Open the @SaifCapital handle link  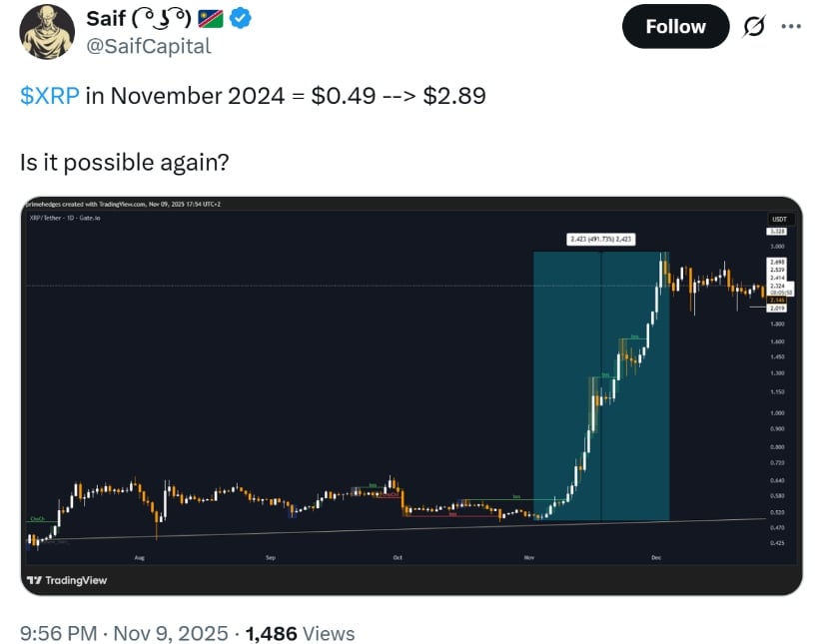pyautogui.click(x=149, y=45)
